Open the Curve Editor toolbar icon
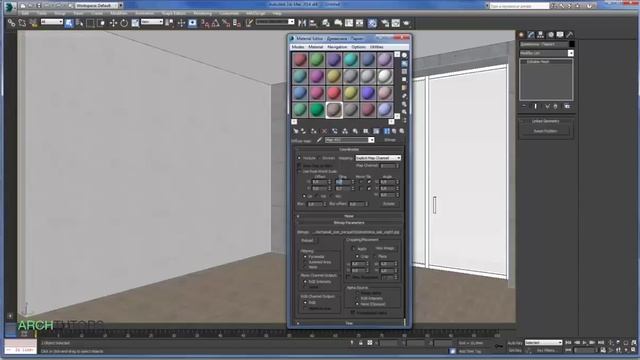The height and width of the screenshot is (360, 640). (x=349, y=23)
